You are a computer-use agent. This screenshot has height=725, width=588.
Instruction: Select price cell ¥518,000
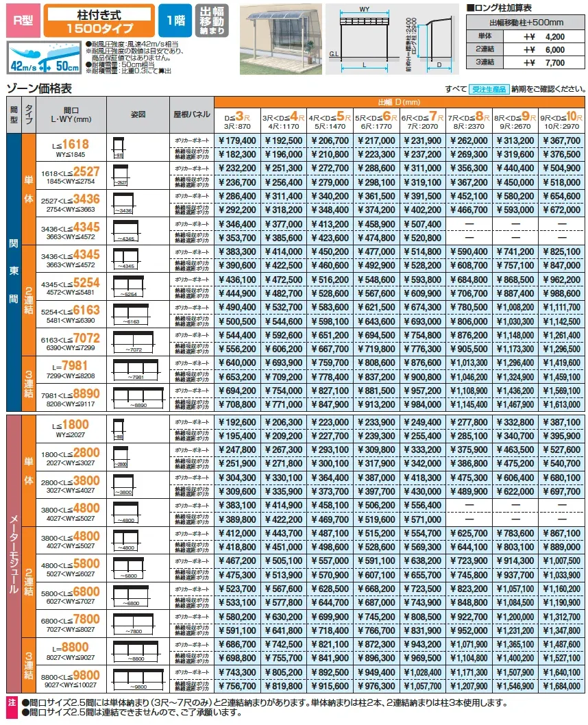pyautogui.click(x=562, y=182)
